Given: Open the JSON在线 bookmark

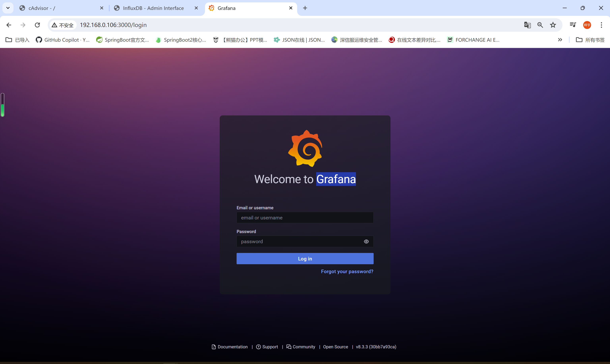Looking at the screenshot, I should pos(299,40).
